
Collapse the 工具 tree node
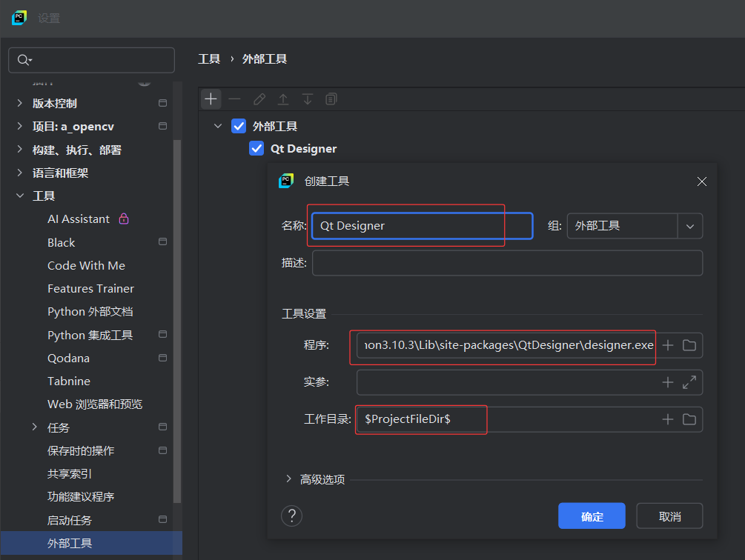[20, 196]
